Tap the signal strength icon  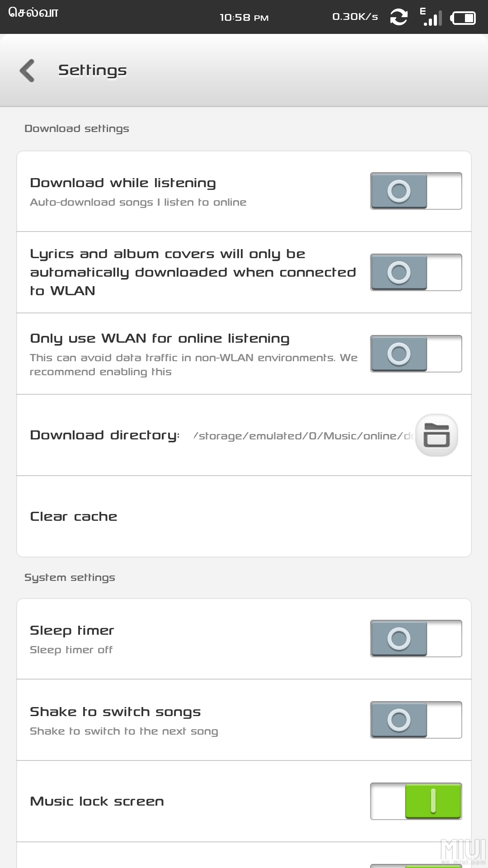[x=431, y=17]
